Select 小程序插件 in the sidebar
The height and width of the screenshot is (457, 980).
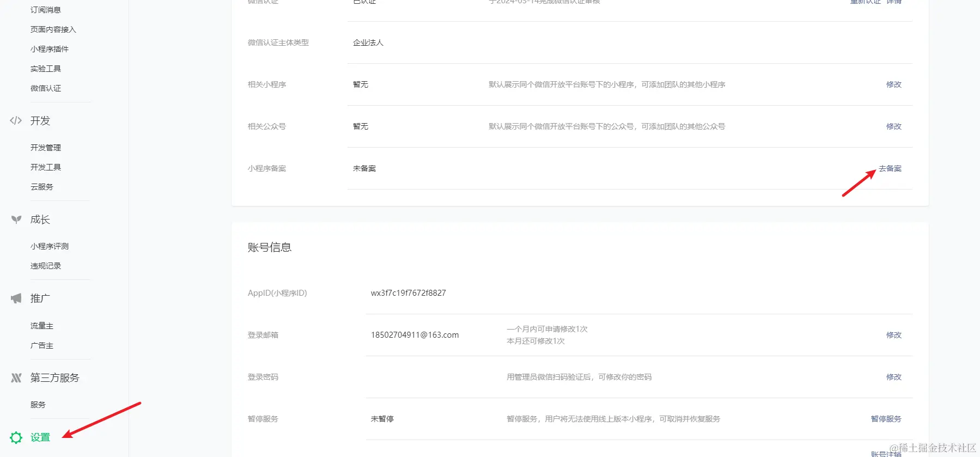(50, 49)
